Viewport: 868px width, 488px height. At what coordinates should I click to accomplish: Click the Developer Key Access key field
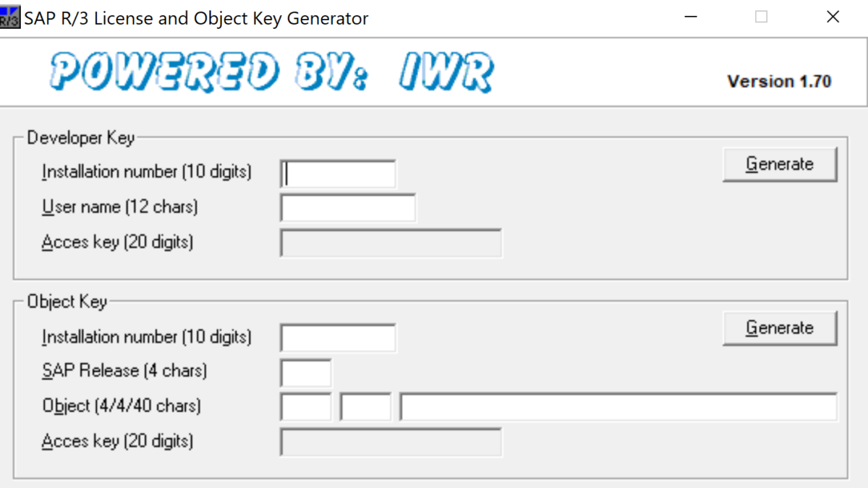tap(391, 243)
